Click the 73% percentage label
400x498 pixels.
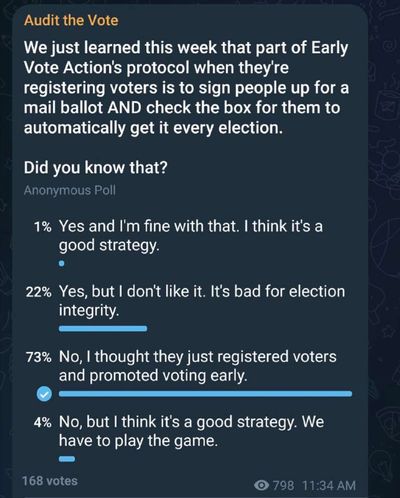click(x=39, y=358)
